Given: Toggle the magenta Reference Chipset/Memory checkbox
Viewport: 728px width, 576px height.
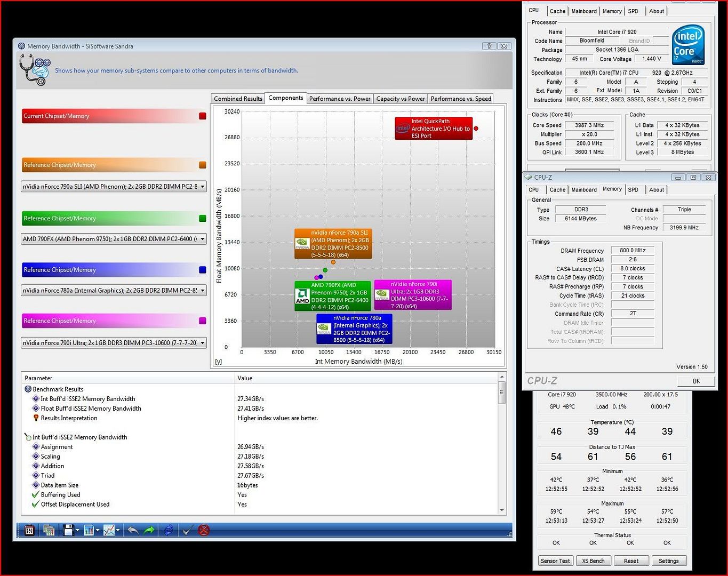Looking at the screenshot, I should point(203,321).
